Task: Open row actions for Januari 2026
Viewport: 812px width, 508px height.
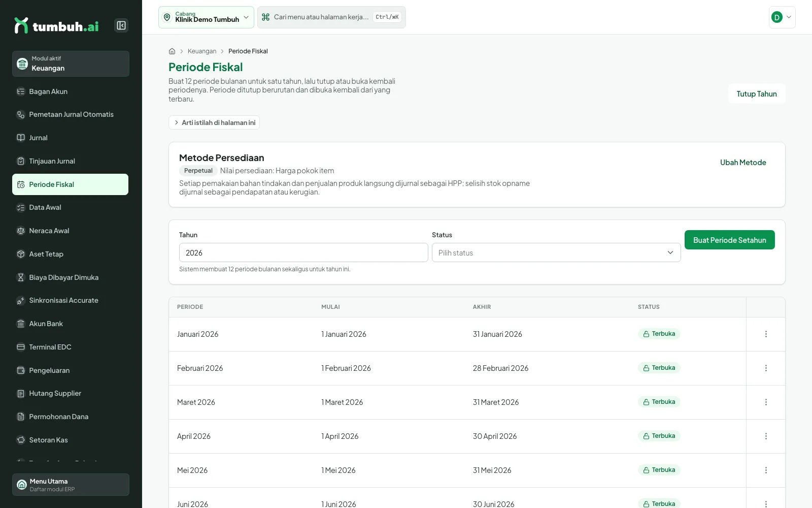Action: click(766, 334)
